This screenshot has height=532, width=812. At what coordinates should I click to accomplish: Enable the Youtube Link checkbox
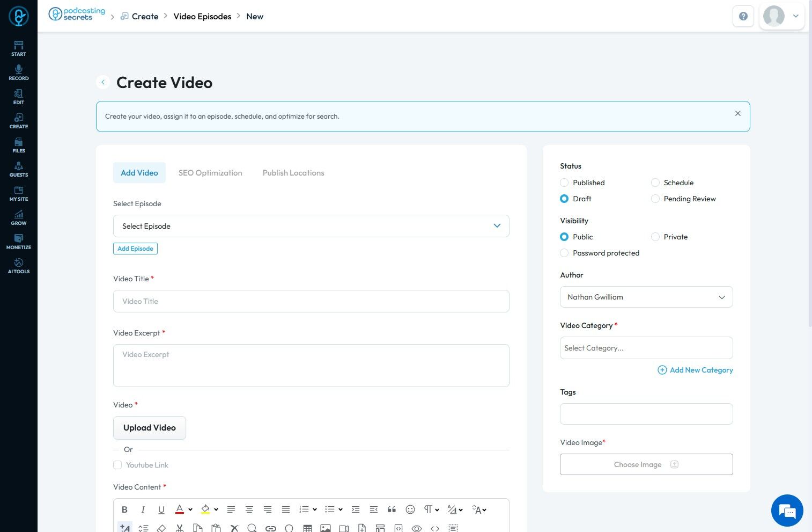tap(117, 465)
